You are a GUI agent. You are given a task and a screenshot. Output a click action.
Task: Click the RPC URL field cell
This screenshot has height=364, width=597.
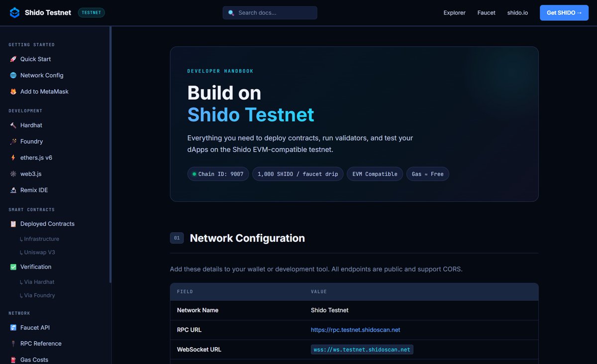tap(189, 330)
